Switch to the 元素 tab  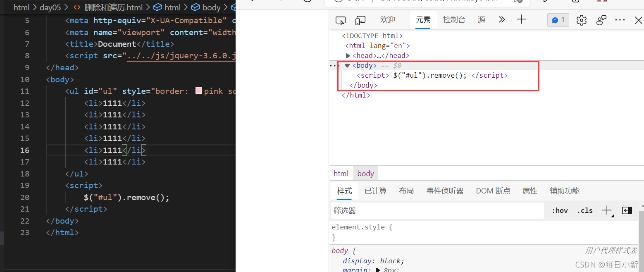click(423, 20)
